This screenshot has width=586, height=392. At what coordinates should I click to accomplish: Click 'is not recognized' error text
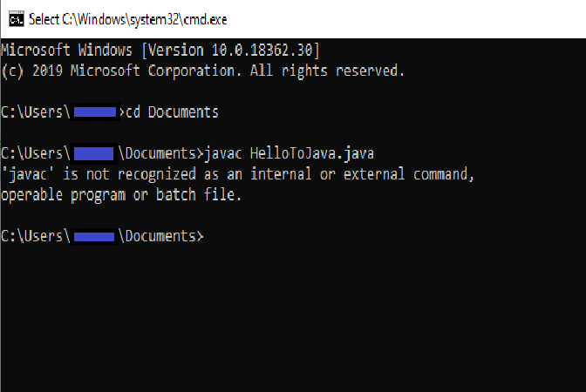point(129,174)
